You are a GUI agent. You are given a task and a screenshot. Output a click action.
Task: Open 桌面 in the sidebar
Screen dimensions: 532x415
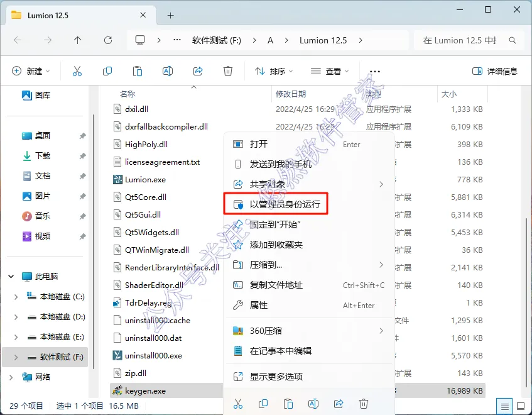point(36,136)
